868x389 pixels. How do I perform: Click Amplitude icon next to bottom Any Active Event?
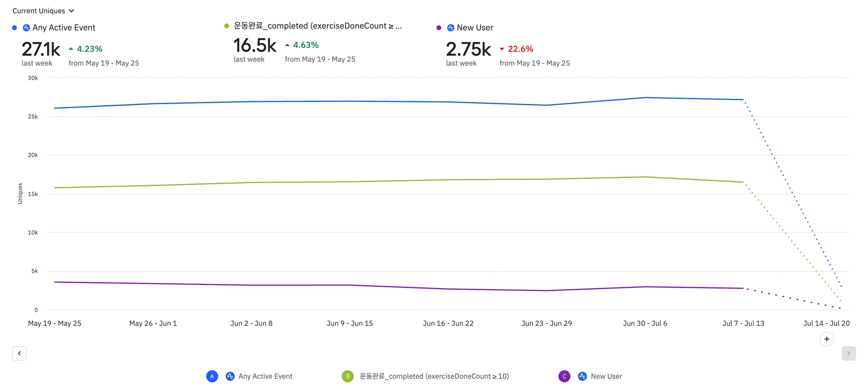point(230,376)
